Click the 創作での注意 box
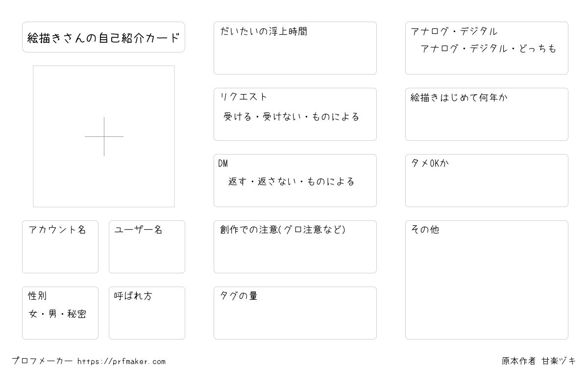The width and height of the screenshot is (588, 368). (x=295, y=247)
